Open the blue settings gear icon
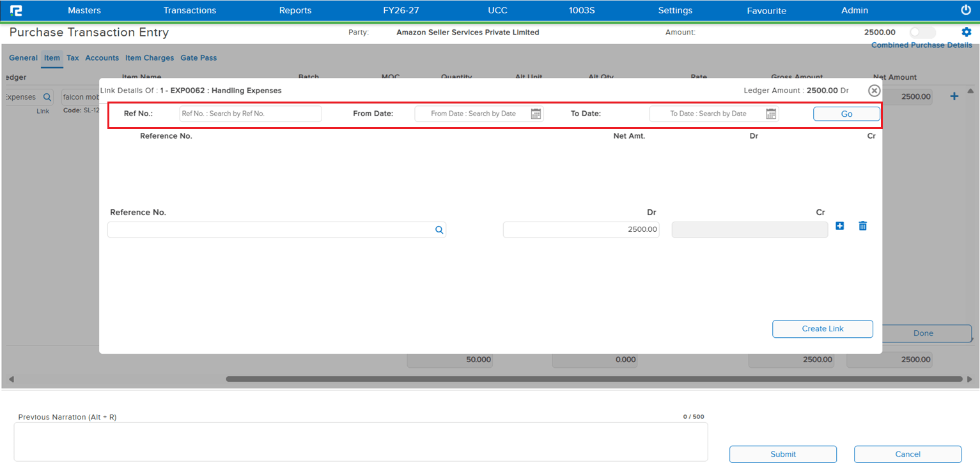Image resolution: width=980 pixels, height=463 pixels. coord(967,32)
